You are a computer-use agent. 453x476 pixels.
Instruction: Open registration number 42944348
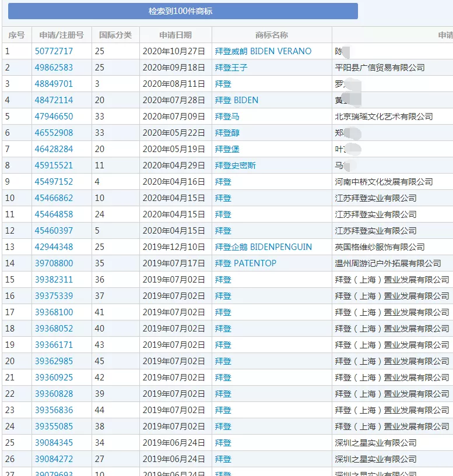point(54,247)
